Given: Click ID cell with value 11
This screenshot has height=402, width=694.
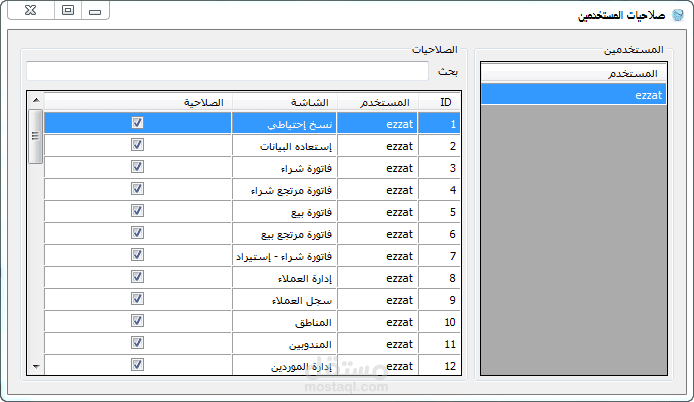Looking at the screenshot, I should pyautogui.click(x=440, y=344).
